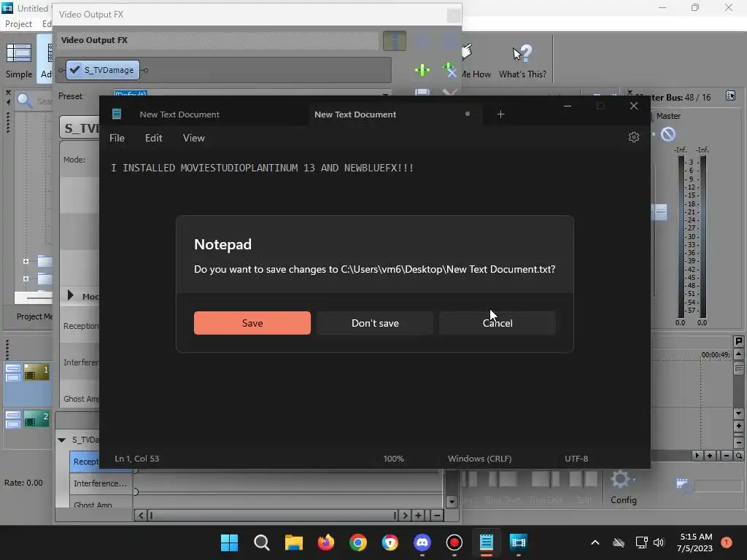Screen dimensions: 747x560
Task: Click the timeline zoom magnifier icon
Action: click(738, 456)
